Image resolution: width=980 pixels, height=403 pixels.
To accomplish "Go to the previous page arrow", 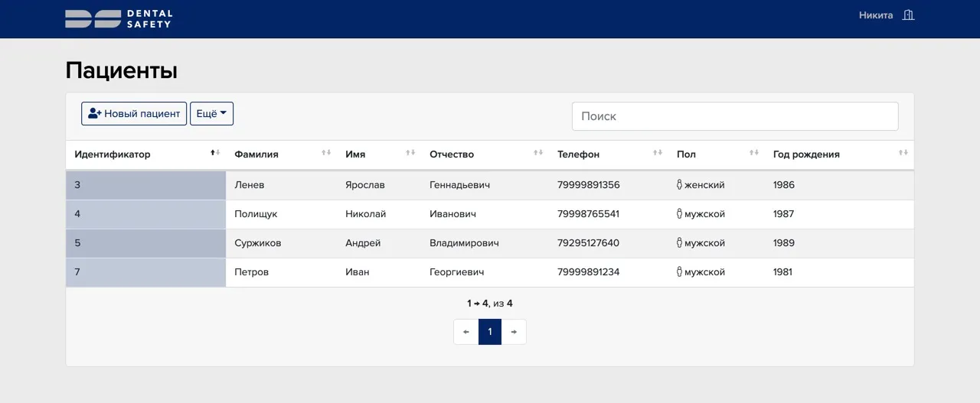I will (466, 332).
